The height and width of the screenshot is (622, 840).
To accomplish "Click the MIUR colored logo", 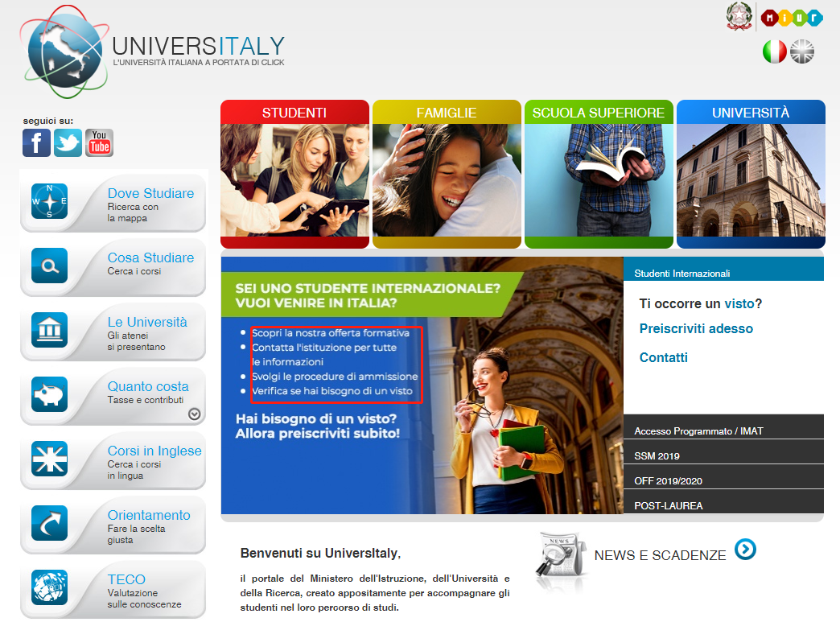I will [791, 19].
